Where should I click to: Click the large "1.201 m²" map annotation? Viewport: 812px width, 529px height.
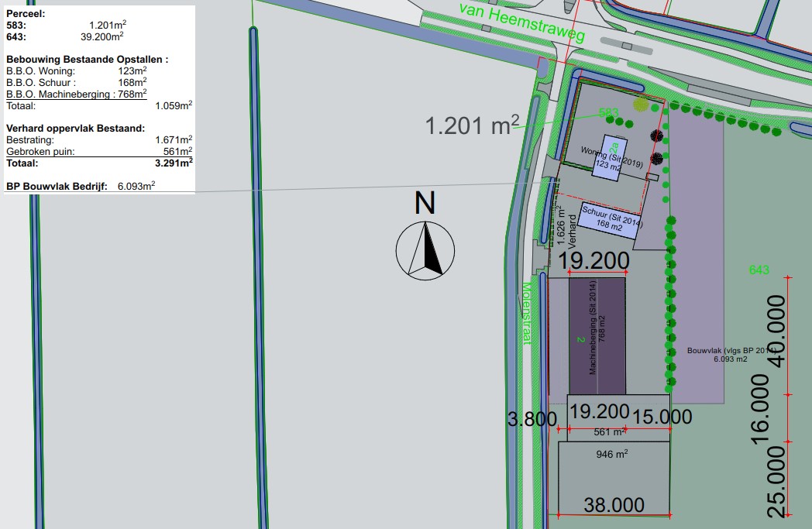472,125
